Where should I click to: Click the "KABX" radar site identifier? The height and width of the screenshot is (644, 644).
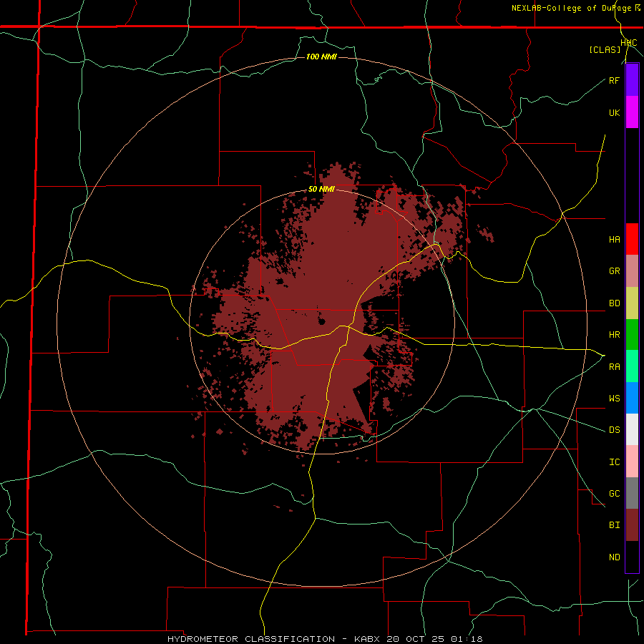click(369, 639)
